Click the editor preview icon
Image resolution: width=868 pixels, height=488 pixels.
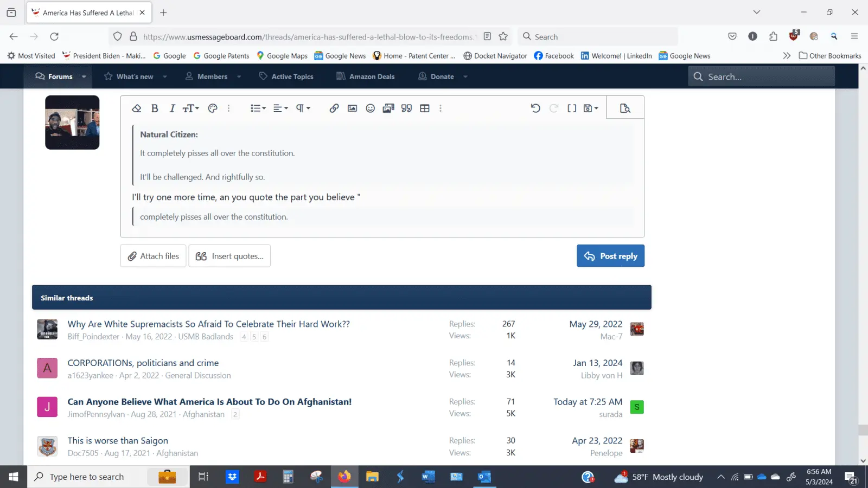(625, 108)
